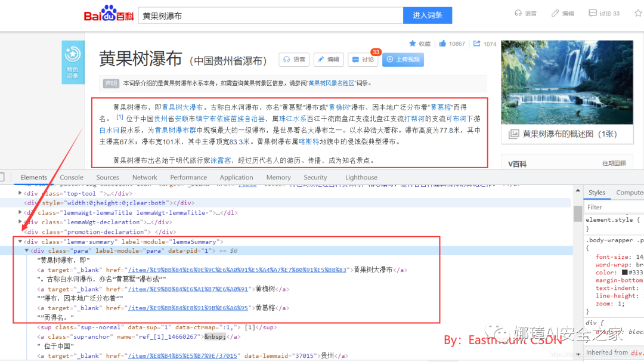Switch to the Styles pane tab
Screen dimensions: 644x362
(597, 192)
